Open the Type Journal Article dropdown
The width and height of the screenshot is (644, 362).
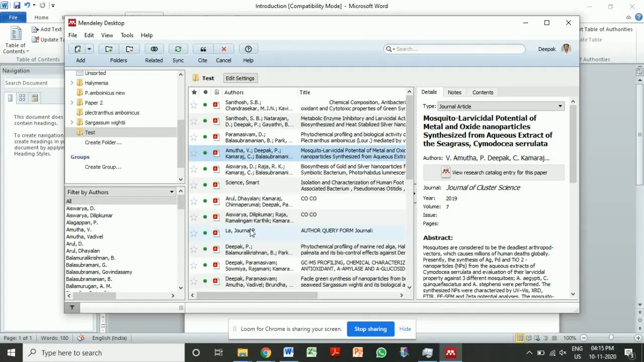pyautogui.click(x=501, y=106)
